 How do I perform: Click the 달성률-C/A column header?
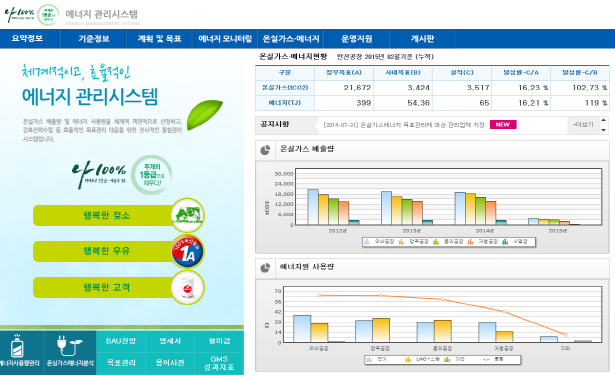(x=521, y=73)
